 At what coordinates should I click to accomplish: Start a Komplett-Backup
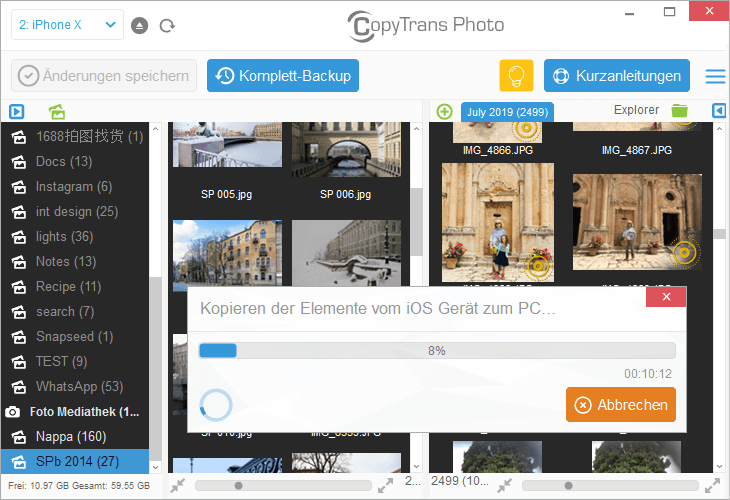coord(283,75)
